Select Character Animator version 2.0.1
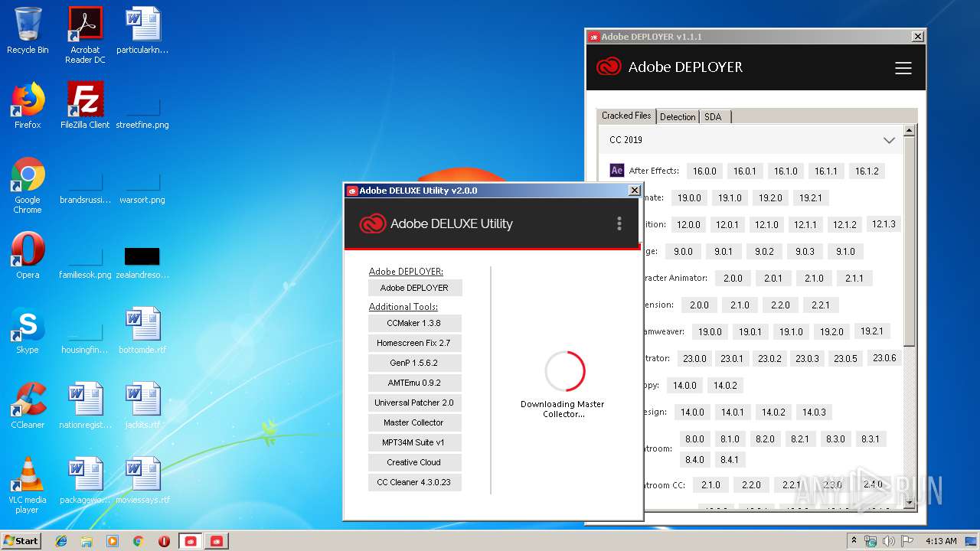This screenshot has width=980, height=551. [773, 278]
